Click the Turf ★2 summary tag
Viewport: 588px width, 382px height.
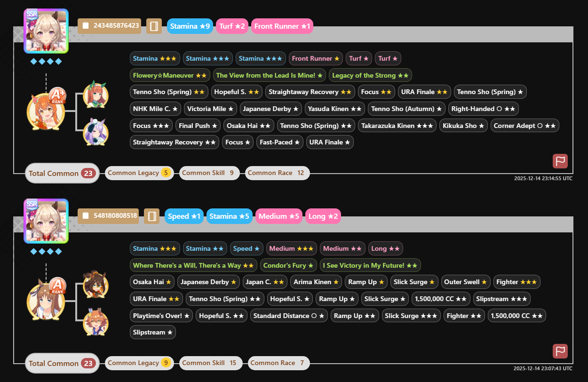point(232,26)
